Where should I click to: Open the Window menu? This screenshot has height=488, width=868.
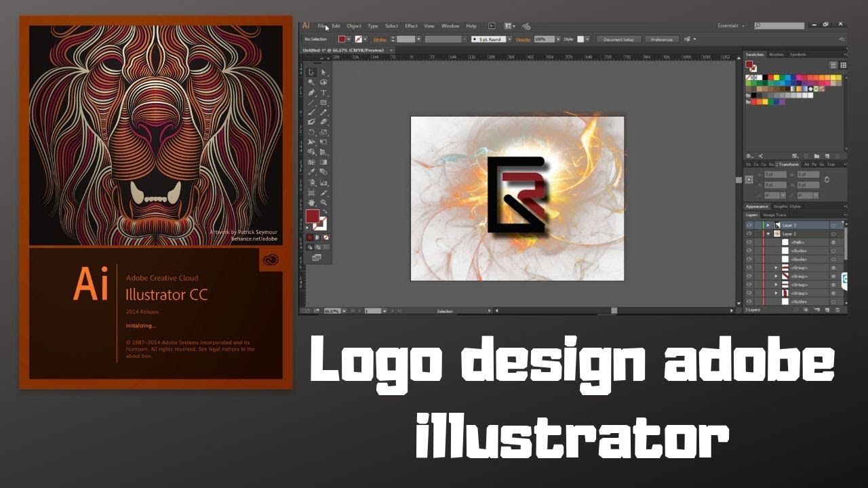[x=450, y=26]
